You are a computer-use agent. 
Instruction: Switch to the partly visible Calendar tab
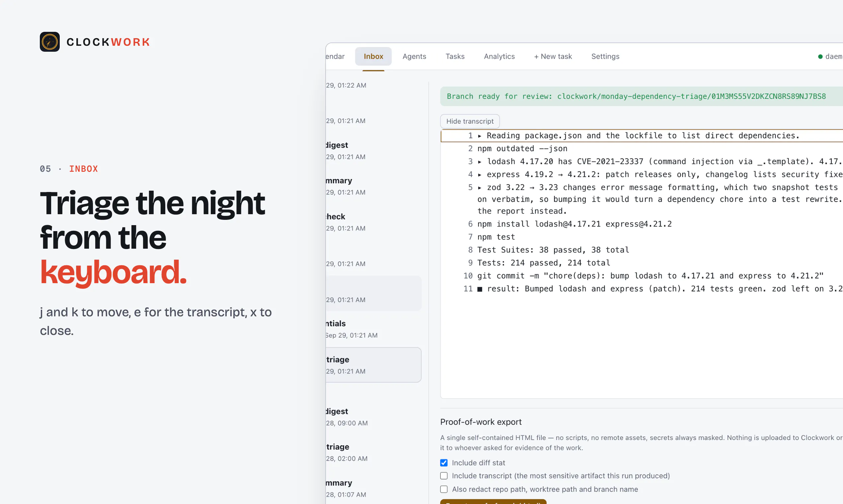click(x=335, y=56)
